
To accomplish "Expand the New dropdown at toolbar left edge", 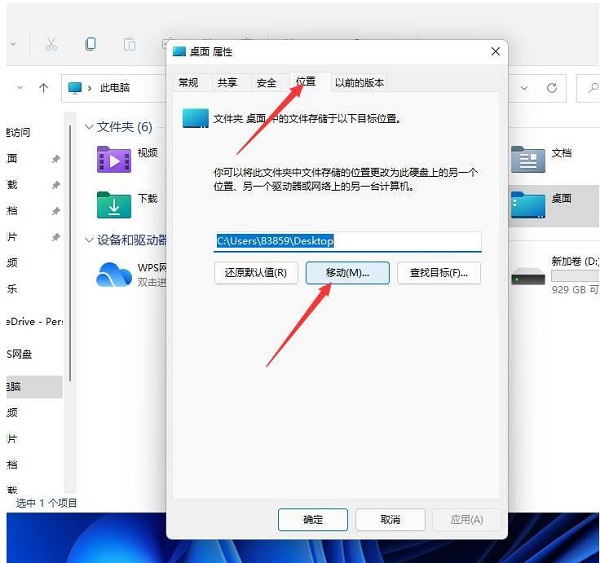I will 13,44.
